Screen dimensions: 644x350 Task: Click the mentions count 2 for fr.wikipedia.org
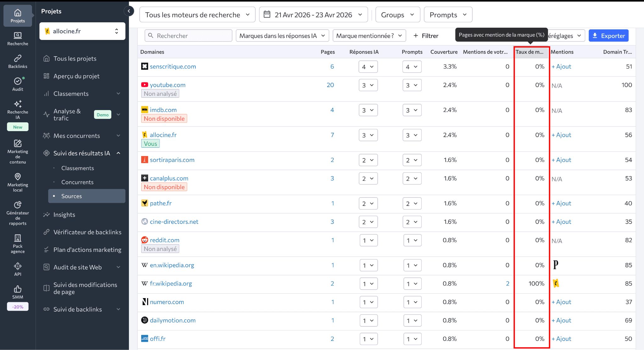[x=507, y=283]
